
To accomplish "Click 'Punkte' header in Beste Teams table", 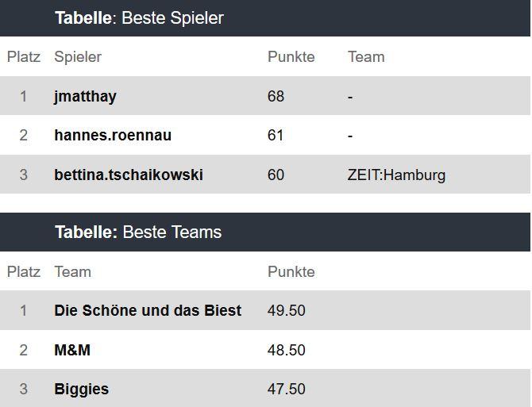I will pos(291,271).
